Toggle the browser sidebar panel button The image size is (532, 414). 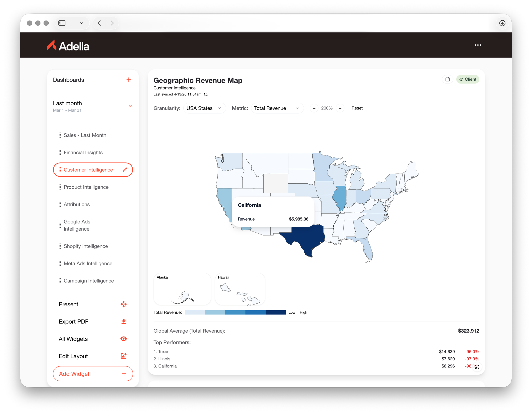click(62, 23)
